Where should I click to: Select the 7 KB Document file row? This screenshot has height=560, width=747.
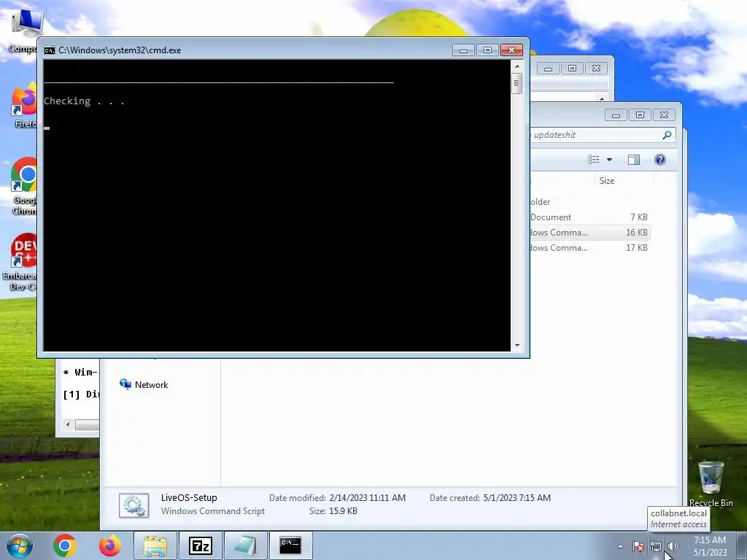tap(589, 217)
